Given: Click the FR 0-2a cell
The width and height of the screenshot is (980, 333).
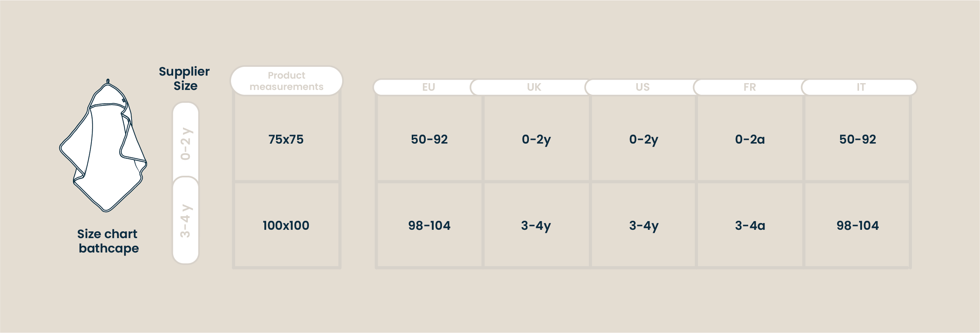Looking at the screenshot, I should coord(750,139).
